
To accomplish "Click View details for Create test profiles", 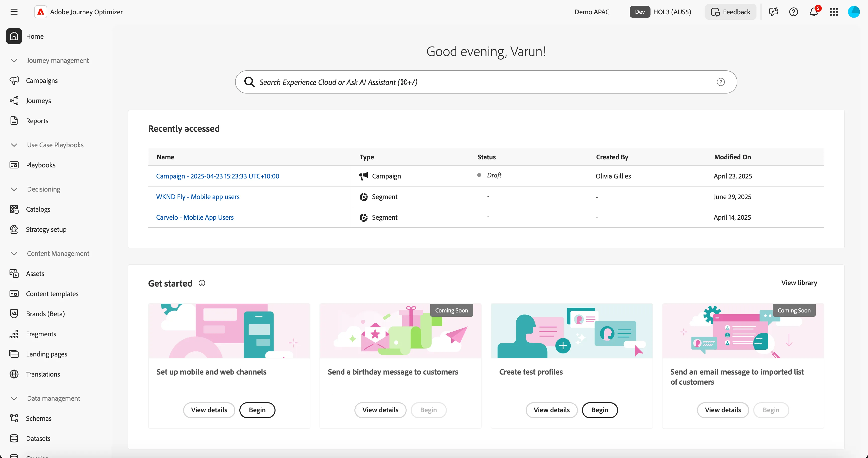I will point(551,410).
